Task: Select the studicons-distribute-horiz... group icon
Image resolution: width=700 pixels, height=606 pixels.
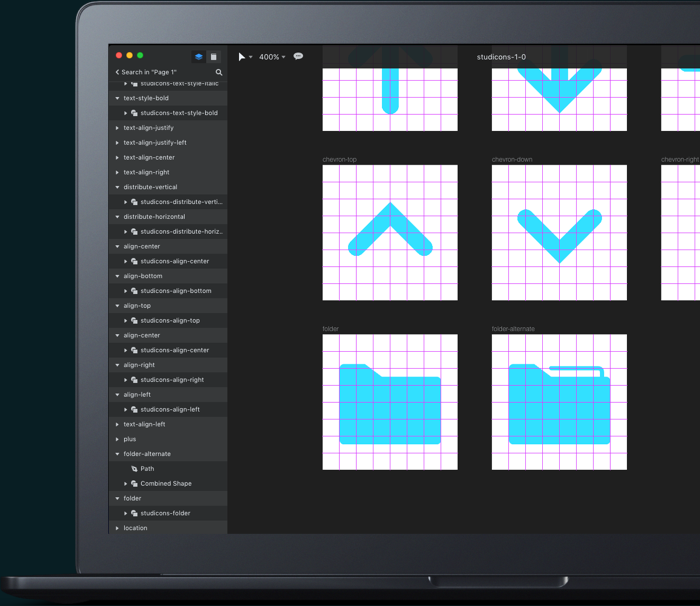Action: (134, 231)
